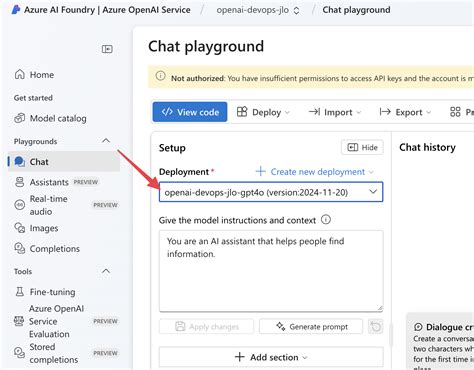
Task: Collapse the Tools section
Action: click(x=106, y=271)
